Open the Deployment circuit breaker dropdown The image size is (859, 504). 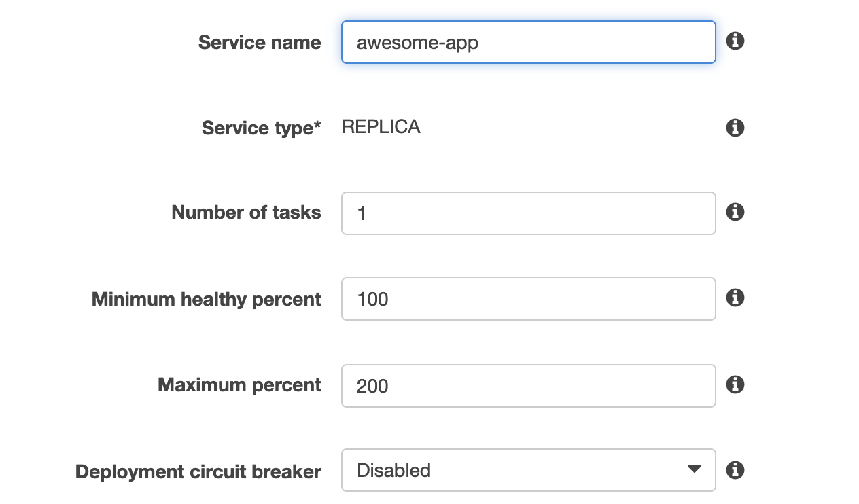(529, 469)
